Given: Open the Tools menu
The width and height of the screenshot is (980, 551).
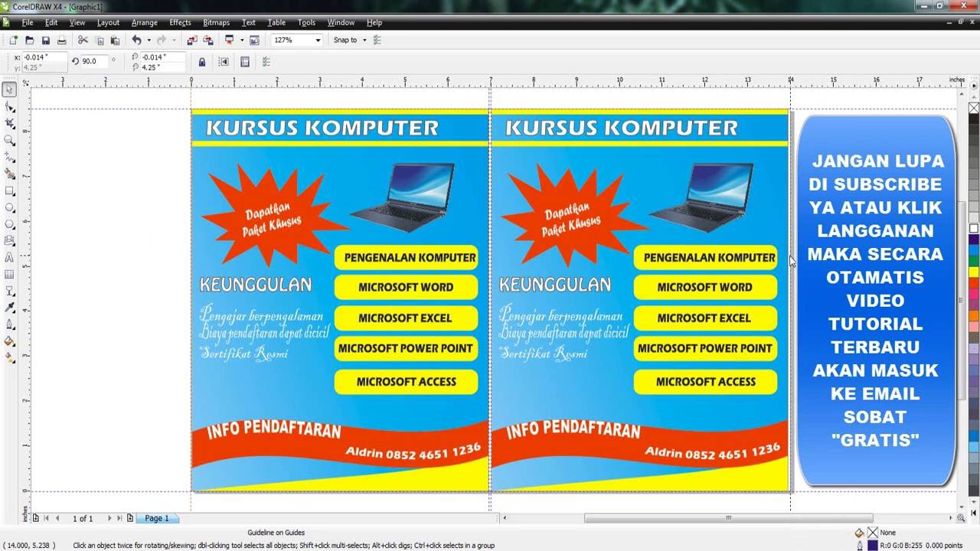Looking at the screenshot, I should tap(307, 22).
